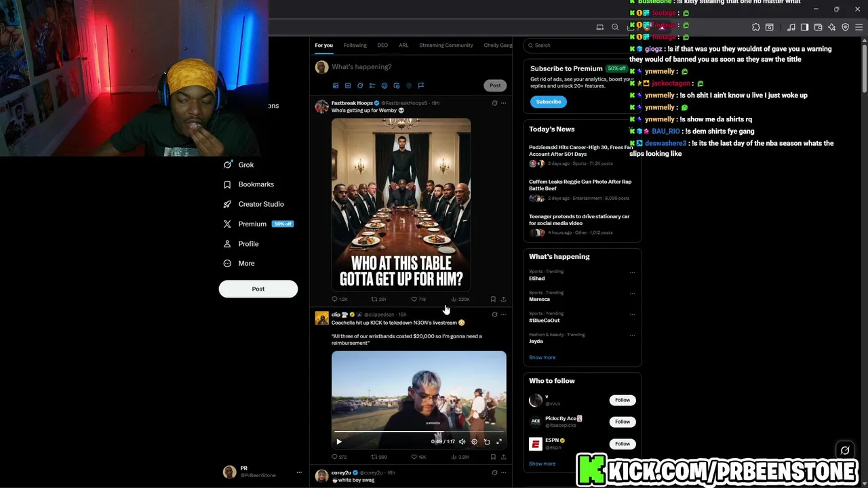The height and width of the screenshot is (488, 868).
Task: Reply to the Fastbreak Hoops post
Action: pos(340,299)
